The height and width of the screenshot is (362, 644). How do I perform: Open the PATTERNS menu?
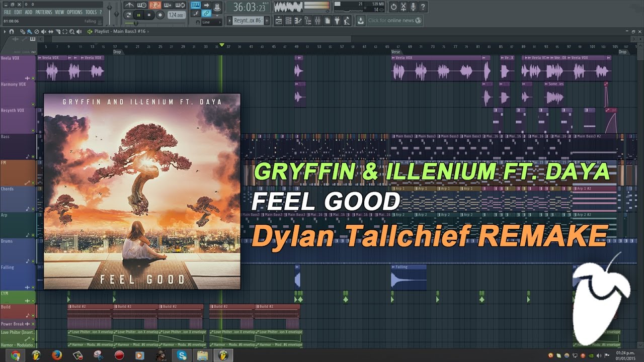click(x=43, y=12)
